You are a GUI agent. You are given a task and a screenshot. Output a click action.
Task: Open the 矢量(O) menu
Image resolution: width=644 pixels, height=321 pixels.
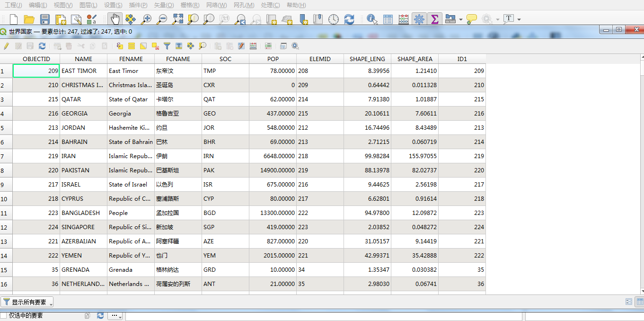coord(164,5)
